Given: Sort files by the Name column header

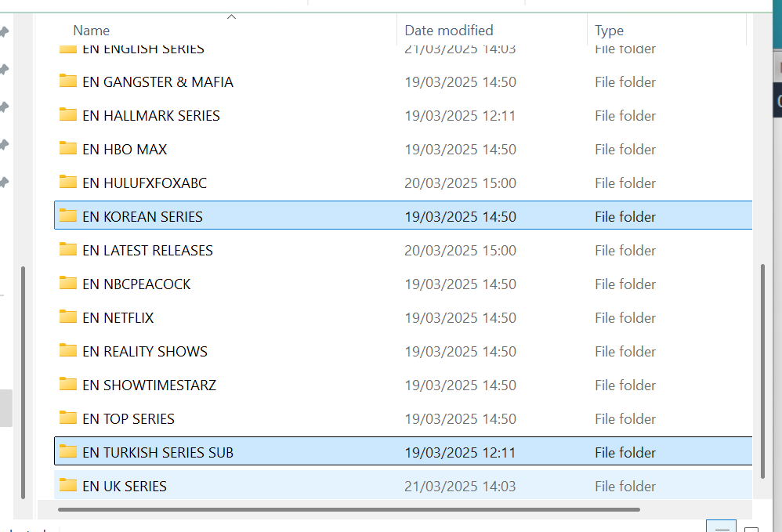Looking at the screenshot, I should [x=92, y=31].
